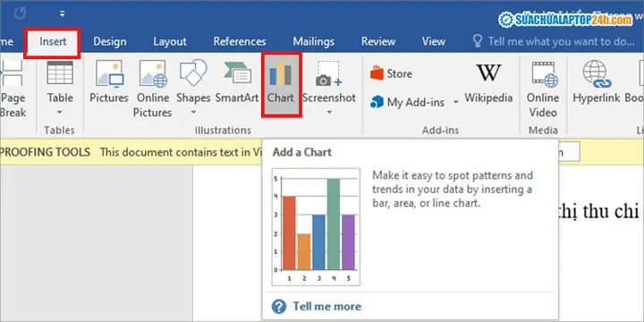
Task: Open the Wikipedia add-in
Action: 488,82
